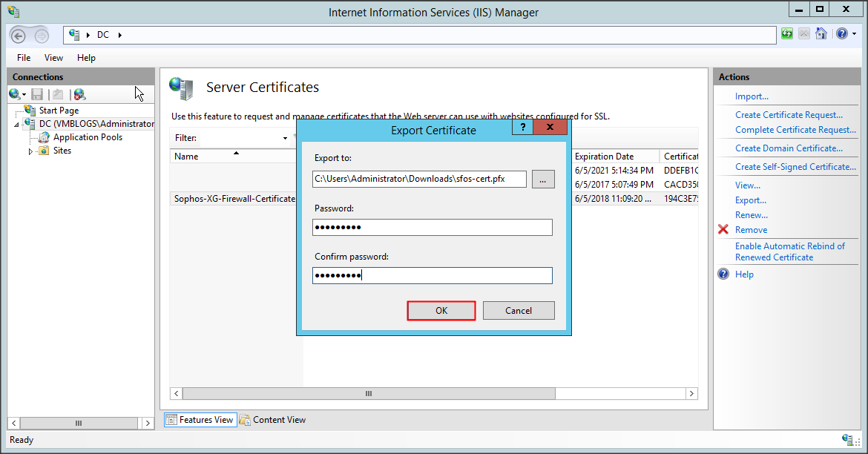Open the File menu
Screen dimensions: 868x454
24,58
